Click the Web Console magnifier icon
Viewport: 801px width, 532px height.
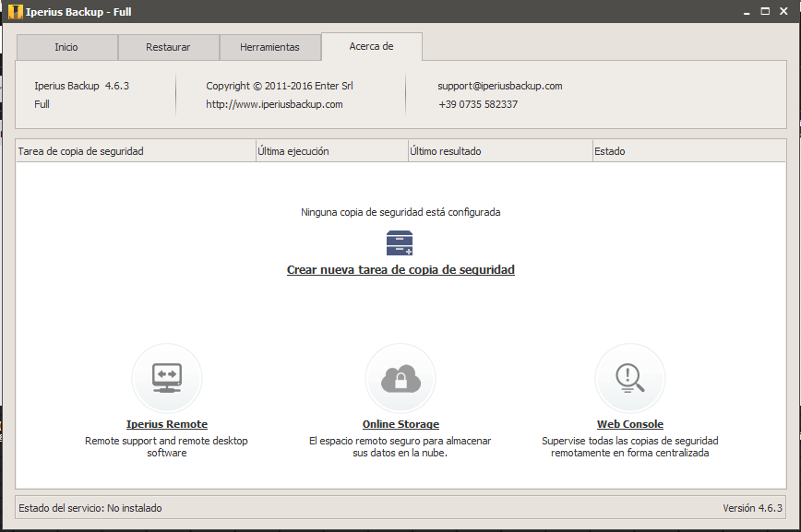pyautogui.click(x=630, y=378)
